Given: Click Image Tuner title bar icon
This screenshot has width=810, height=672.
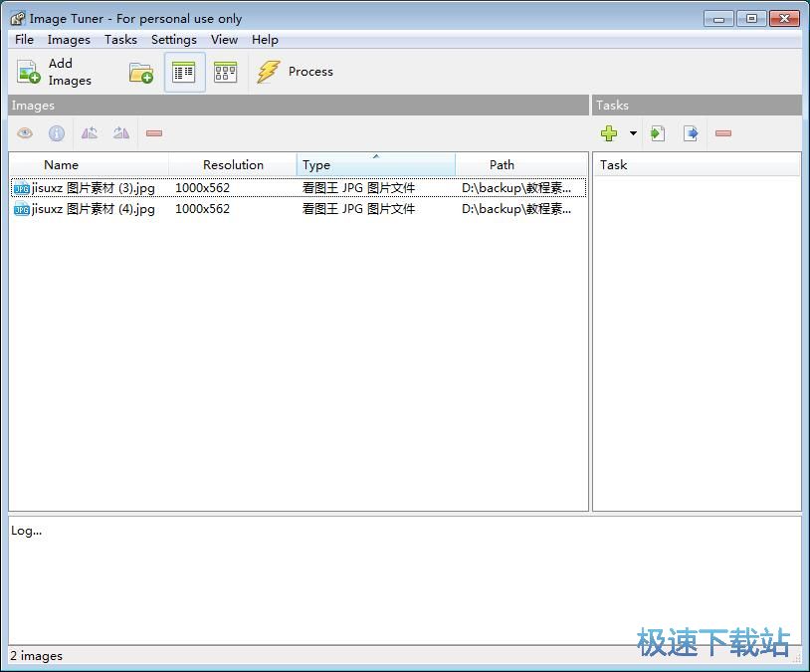Looking at the screenshot, I should click(x=18, y=19).
